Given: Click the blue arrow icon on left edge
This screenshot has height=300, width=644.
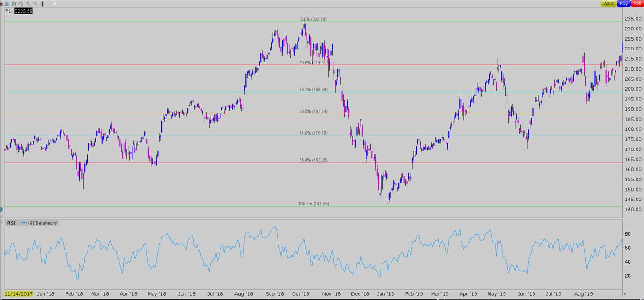Looking at the screenshot, I should click(1, 210).
